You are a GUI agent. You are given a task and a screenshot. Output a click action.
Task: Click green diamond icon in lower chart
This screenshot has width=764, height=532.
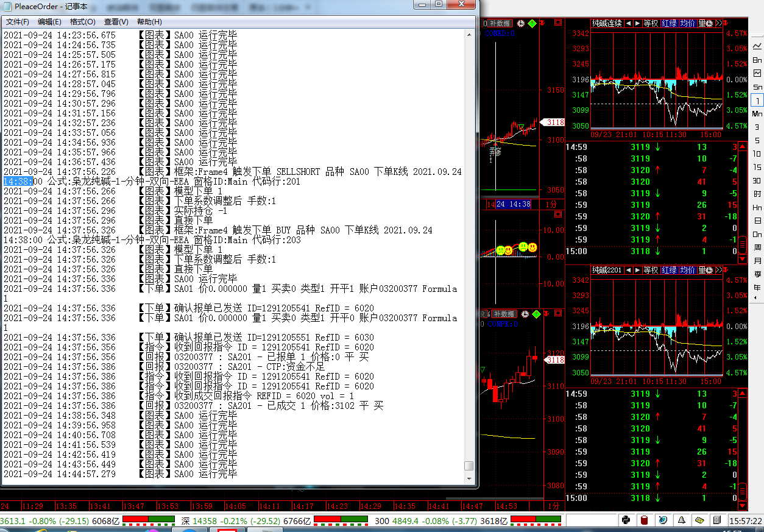(536, 314)
